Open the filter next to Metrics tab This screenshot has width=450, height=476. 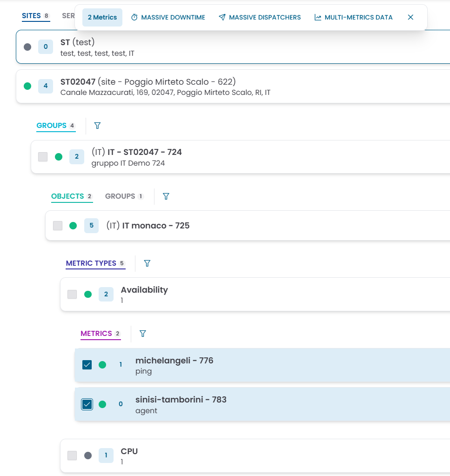(143, 334)
